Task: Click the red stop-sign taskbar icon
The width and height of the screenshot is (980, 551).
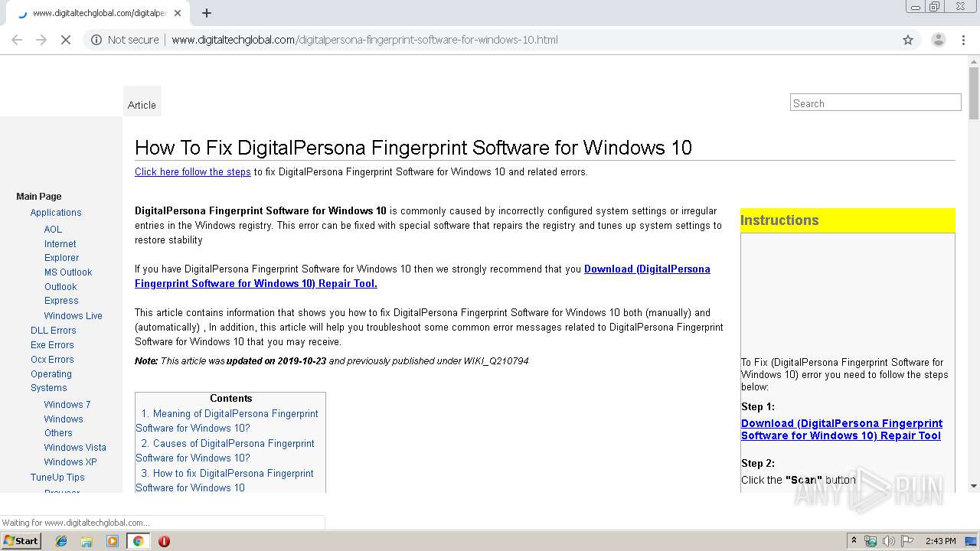Action: [x=164, y=541]
